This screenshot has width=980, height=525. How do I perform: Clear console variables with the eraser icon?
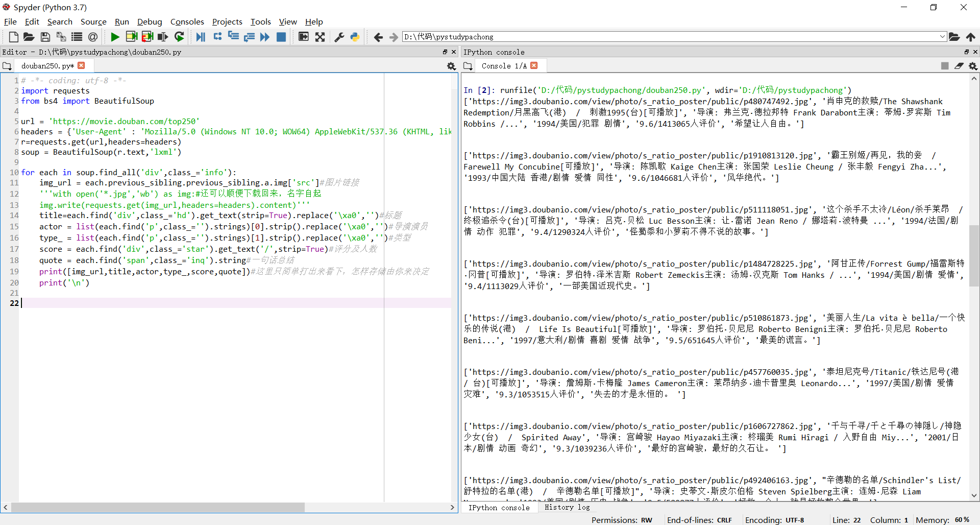[x=959, y=66]
